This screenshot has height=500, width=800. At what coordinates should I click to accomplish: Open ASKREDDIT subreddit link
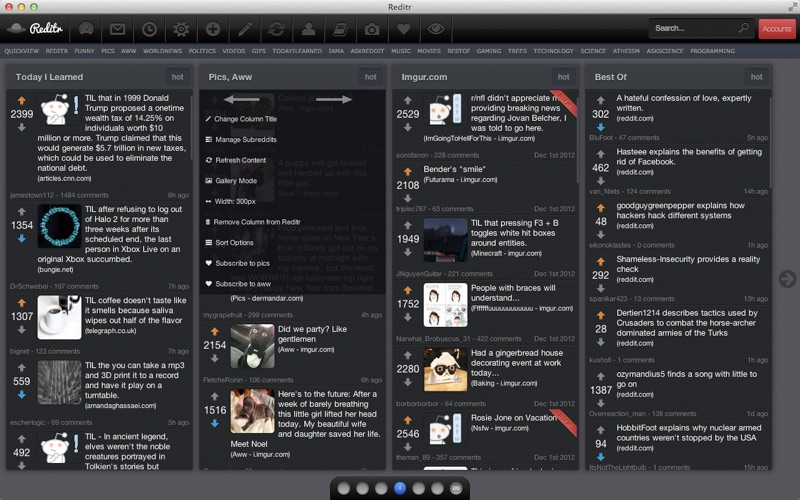tap(367, 51)
